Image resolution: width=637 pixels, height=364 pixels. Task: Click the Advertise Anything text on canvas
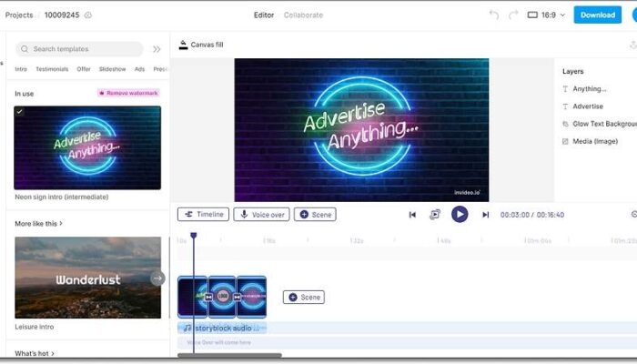point(360,126)
